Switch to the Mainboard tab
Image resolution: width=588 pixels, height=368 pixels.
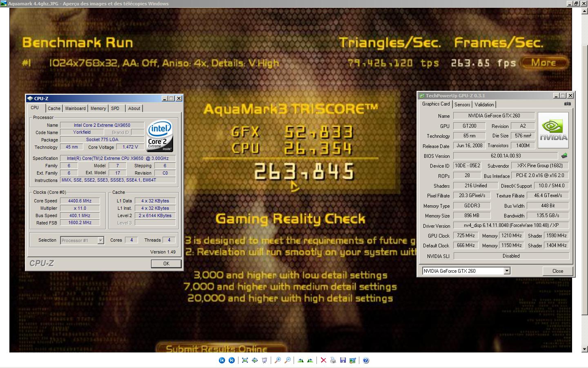pos(76,108)
